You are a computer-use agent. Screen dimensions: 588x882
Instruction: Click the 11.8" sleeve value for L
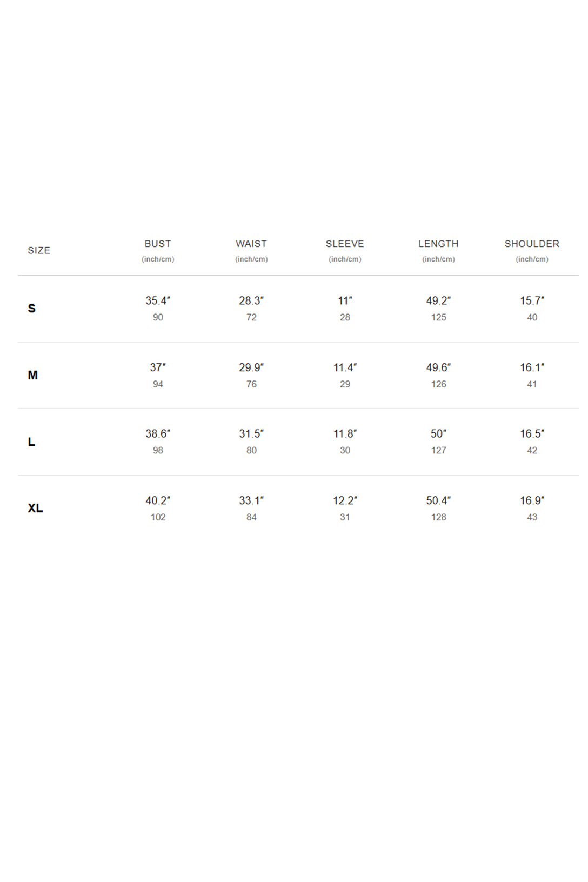pyautogui.click(x=345, y=433)
